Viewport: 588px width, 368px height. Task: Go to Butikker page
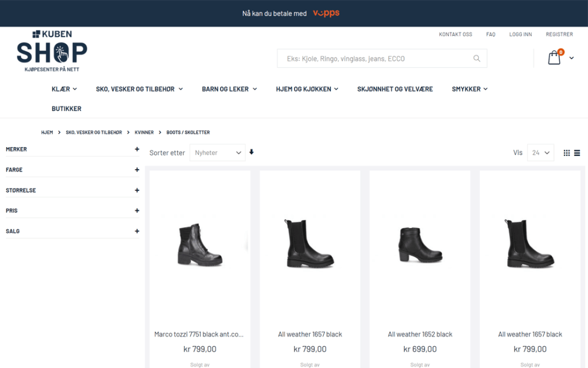(x=67, y=109)
